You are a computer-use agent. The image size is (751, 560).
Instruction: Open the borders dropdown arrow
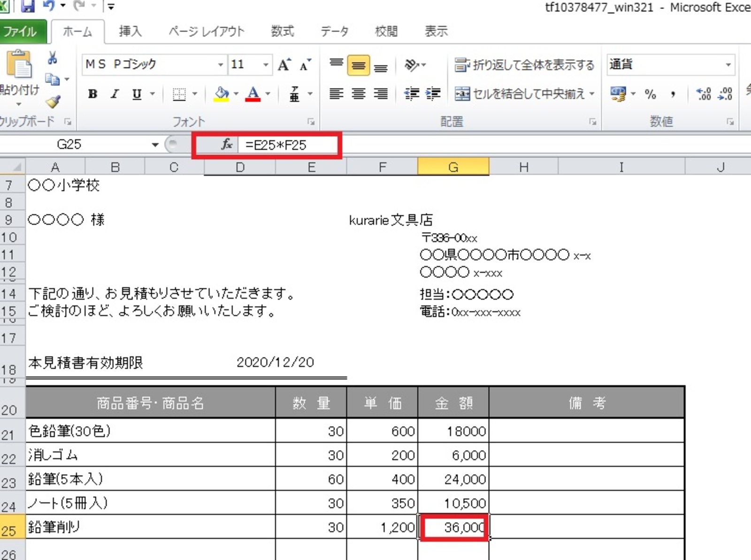click(194, 94)
